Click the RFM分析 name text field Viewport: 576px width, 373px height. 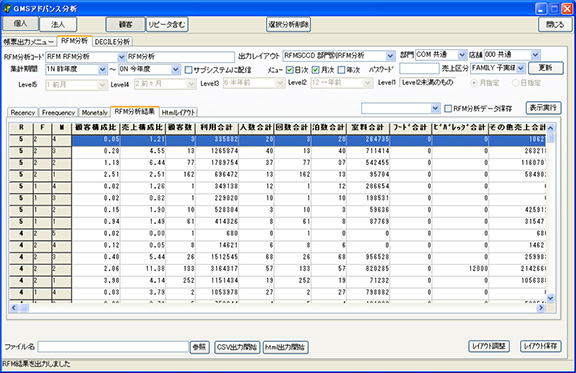(180, 57)
